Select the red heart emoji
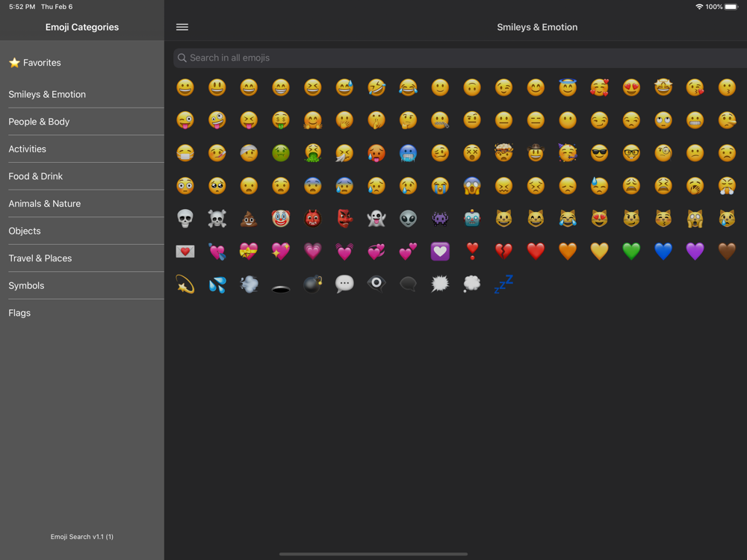This screenshot has height=560, width=747. point(536,251)
